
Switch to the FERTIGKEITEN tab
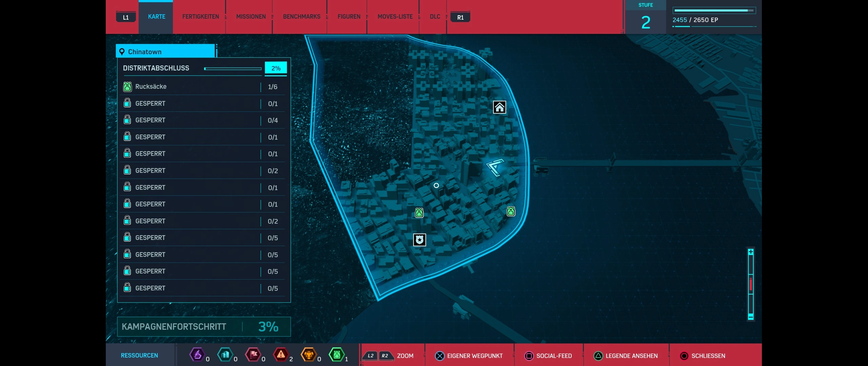[200, 17]
